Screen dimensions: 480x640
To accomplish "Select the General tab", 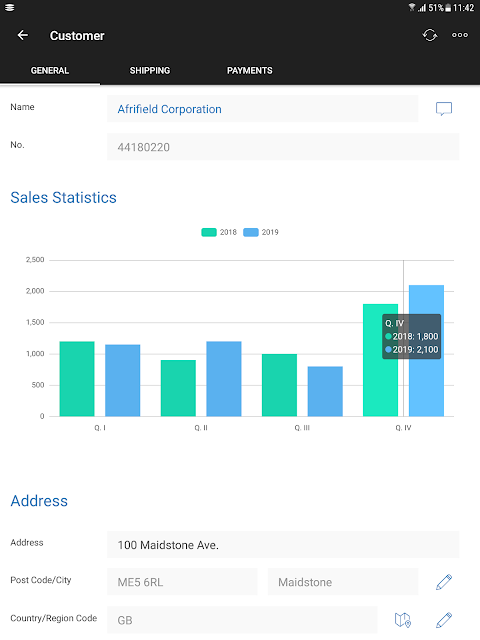I will 50,71.
